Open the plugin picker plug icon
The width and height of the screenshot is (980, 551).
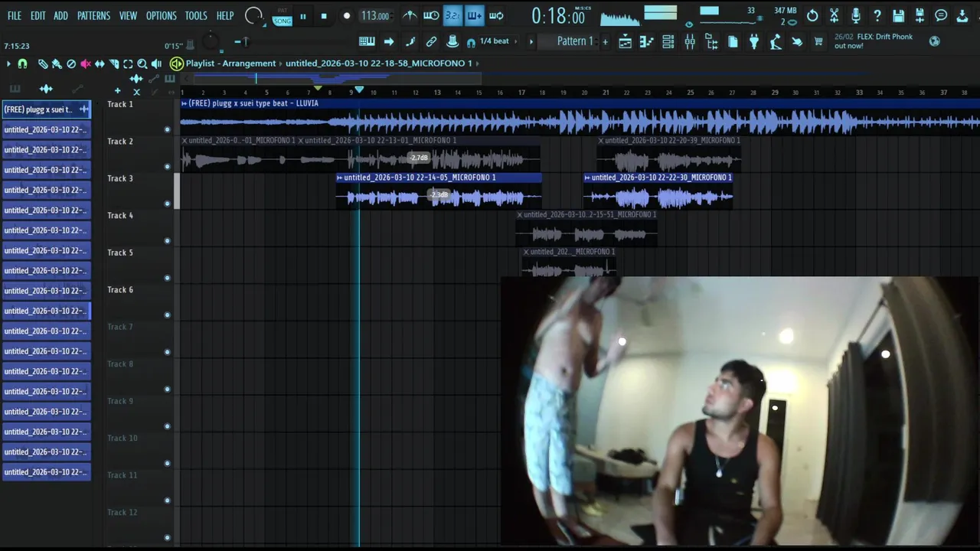[754, 42]
